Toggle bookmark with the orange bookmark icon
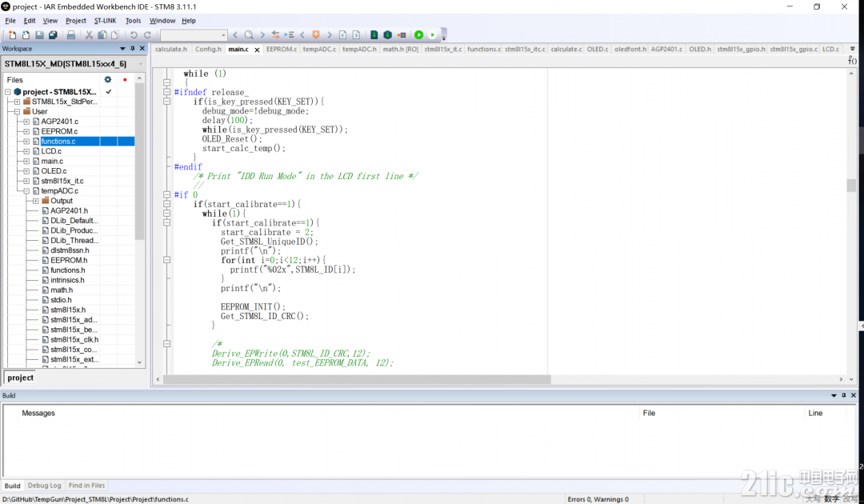This screenshot has width=864, height=504. tap(316, 34)
